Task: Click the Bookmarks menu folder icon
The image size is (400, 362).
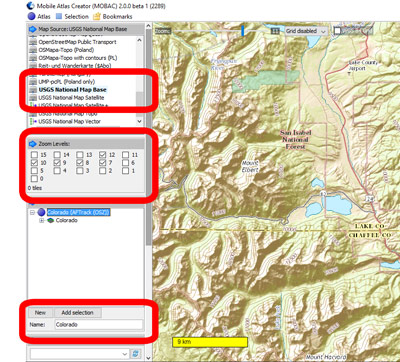Action: (x=97, y=16)
